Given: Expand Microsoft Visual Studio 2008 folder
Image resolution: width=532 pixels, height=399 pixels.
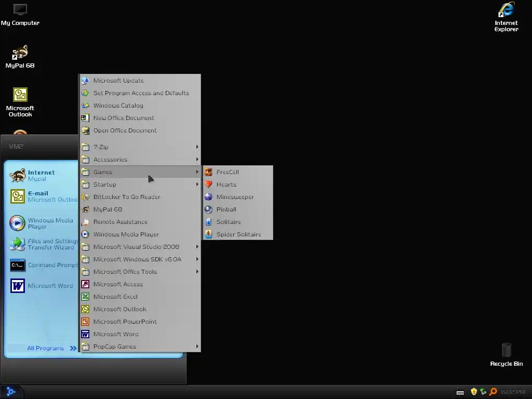Looking at the screenshot, I should pos(140,247).
